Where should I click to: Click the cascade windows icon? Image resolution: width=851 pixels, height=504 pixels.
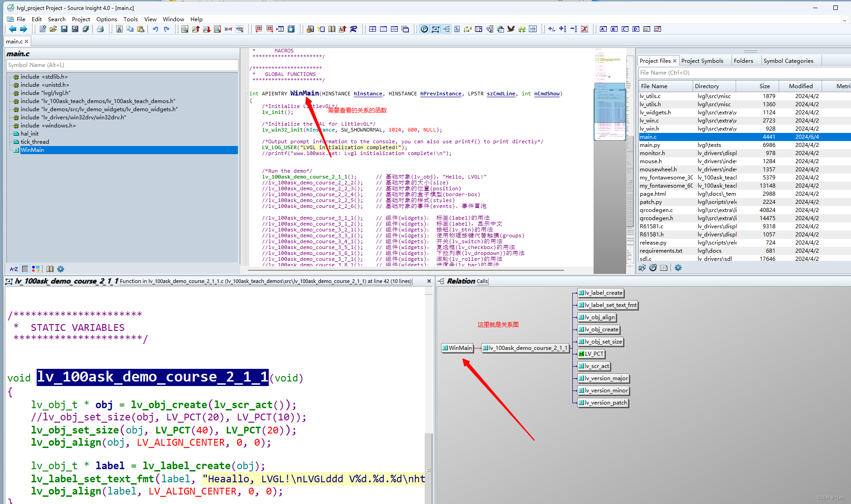click(x=405, y=29)
